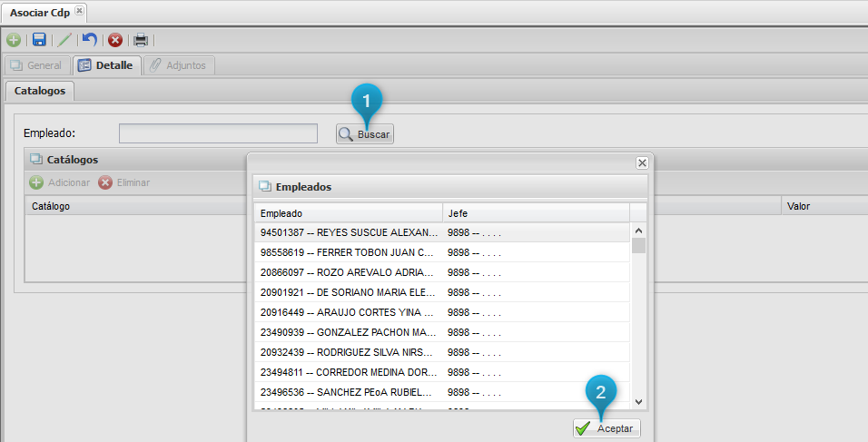This screenshot has width=868, height=442.
Task: Select employee FERRER TOBON JUAN row
Action: click(x=350, y=252)
